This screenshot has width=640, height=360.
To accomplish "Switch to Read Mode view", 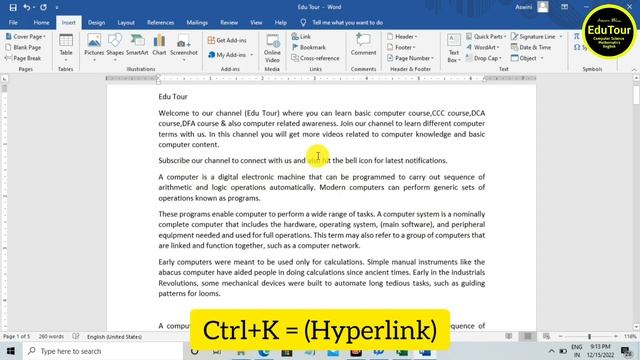I will (509, 336).
